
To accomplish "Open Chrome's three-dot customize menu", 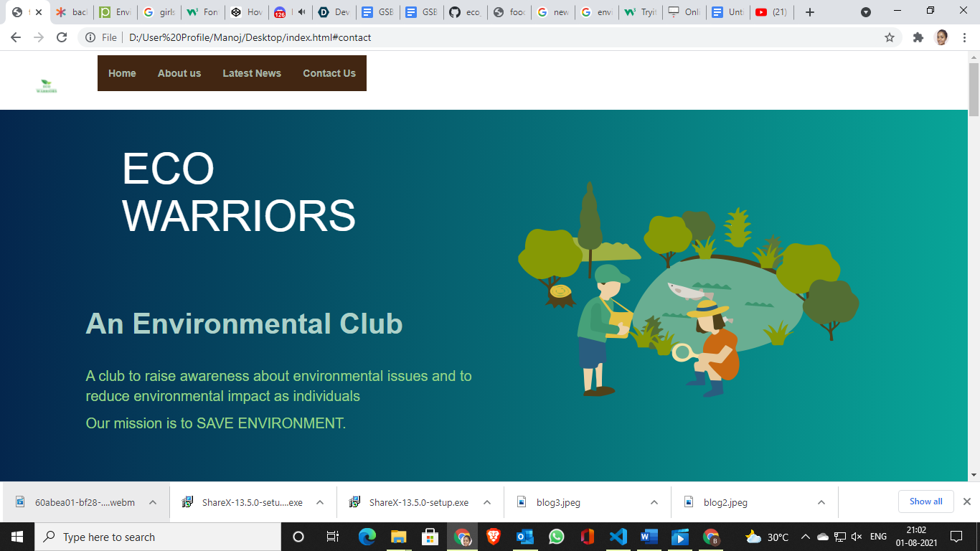I will (x=964, y=37).
